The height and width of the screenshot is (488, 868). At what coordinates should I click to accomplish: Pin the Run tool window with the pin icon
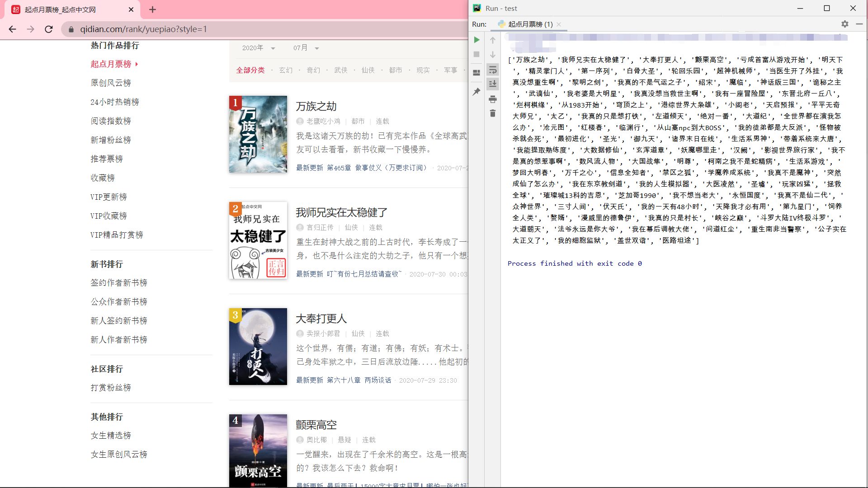[x=476, y=92]
